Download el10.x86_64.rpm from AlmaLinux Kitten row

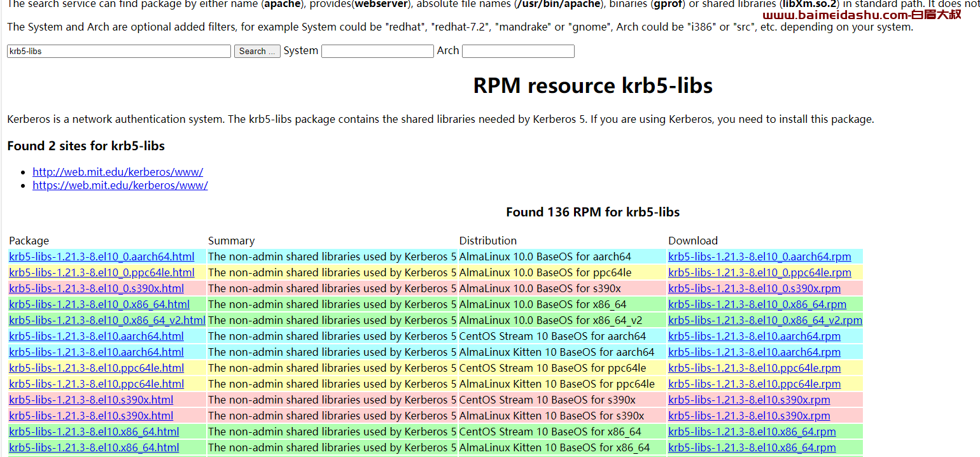(x=752, y=447)
